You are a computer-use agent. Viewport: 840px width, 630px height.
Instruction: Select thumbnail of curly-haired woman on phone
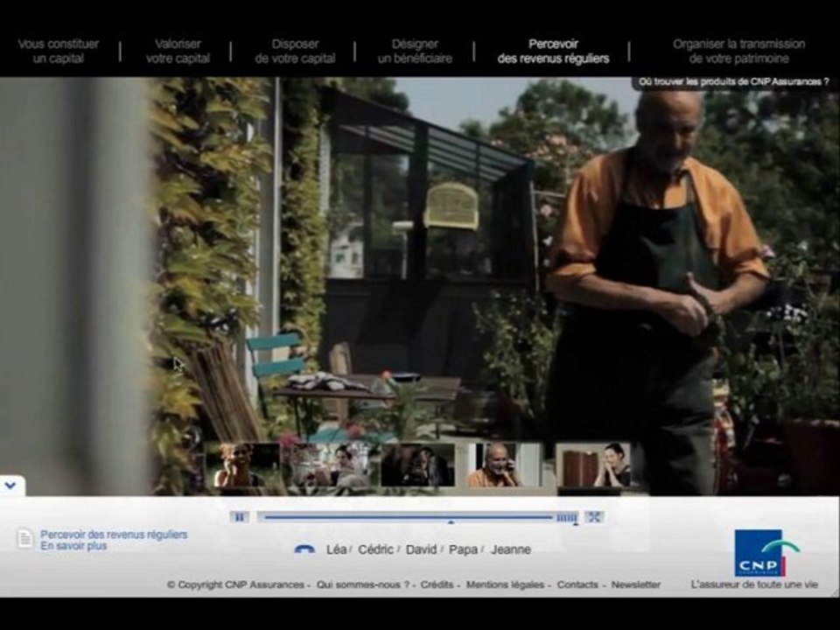coord(242,465)
